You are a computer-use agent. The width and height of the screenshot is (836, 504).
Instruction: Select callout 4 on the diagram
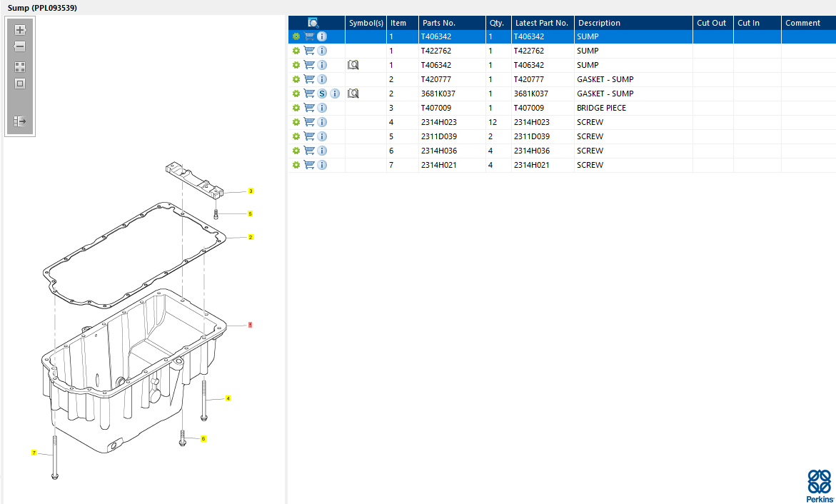[228, 398]
